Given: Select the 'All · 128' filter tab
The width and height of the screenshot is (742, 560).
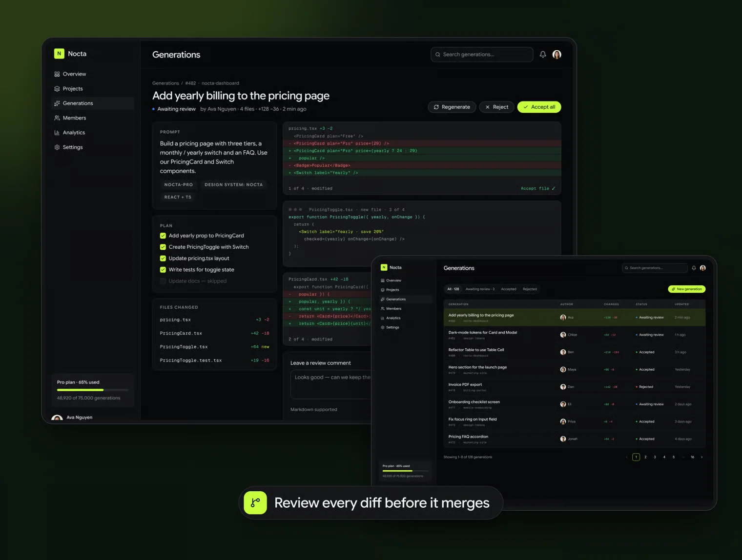Looking at the screenshot, I should pos(453,289).
